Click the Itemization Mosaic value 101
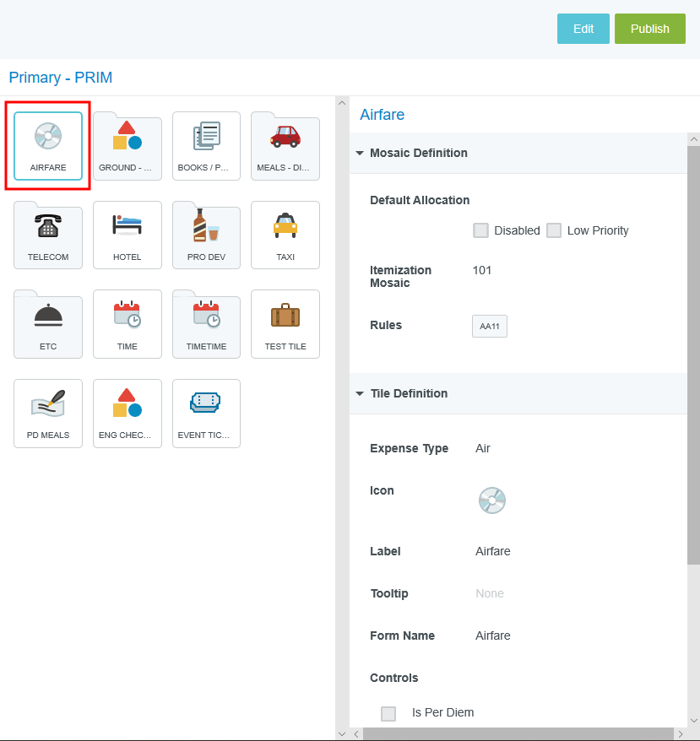Viewport: 700px width, 741px height. (x=482, y=270)
